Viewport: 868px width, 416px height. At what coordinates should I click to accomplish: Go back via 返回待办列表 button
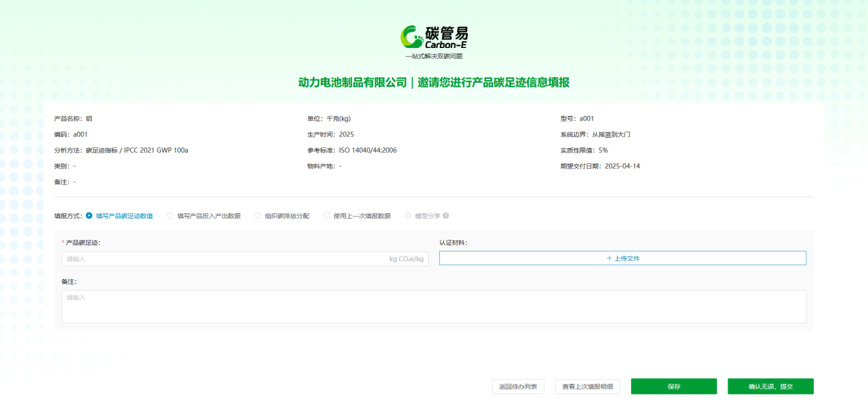point(518,387)
